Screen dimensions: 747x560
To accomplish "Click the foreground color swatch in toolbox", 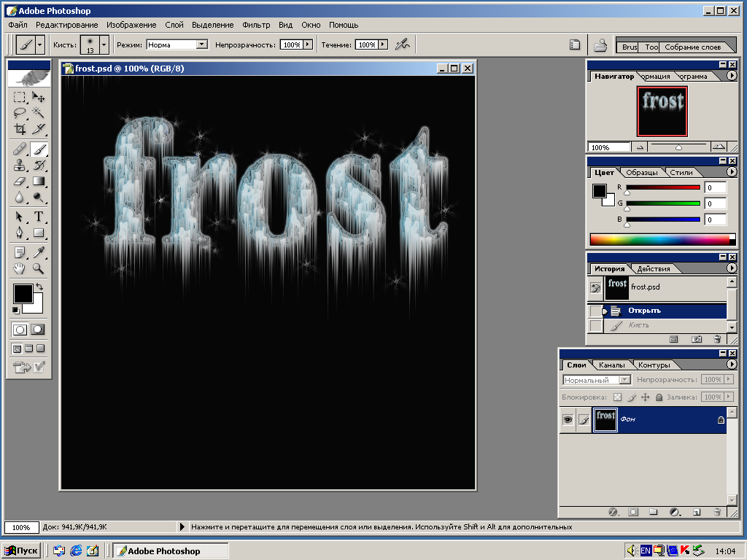I will [x=23, y=294].
